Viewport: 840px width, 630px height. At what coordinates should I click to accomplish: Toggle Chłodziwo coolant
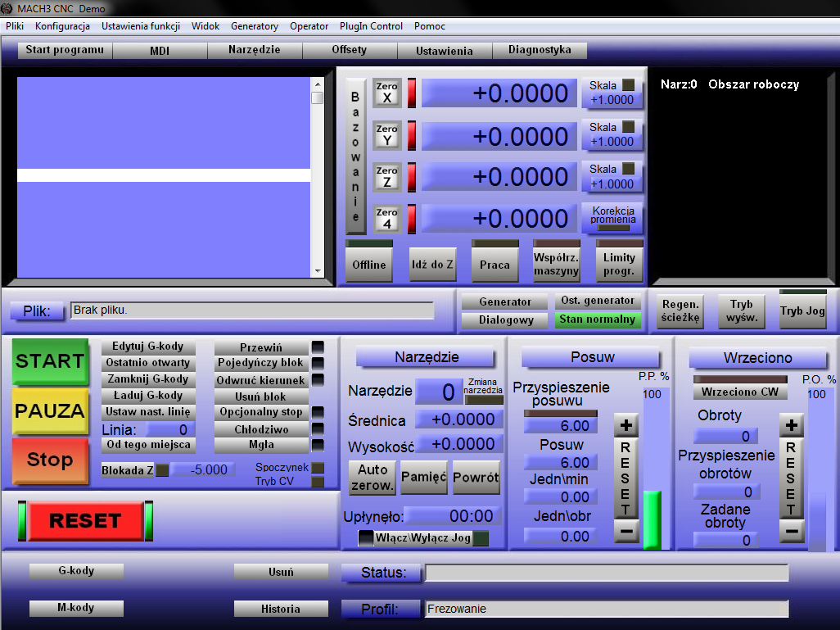[261, 429]
